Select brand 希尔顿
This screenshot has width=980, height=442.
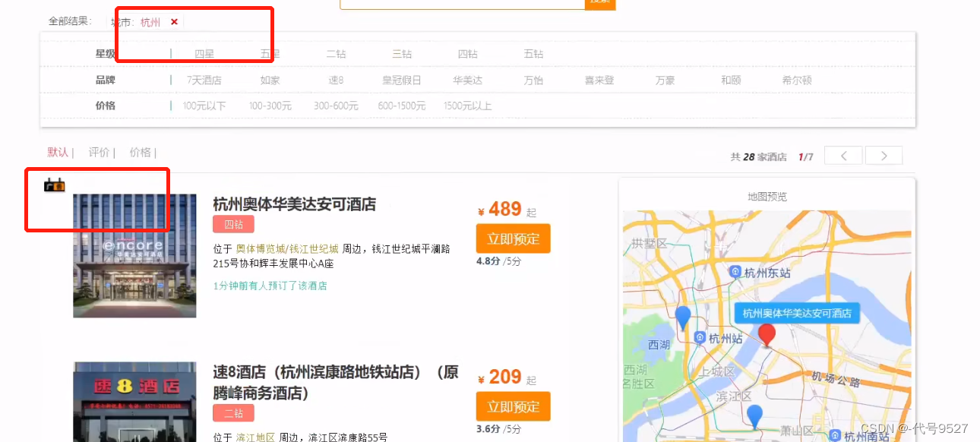click(797, 80)
